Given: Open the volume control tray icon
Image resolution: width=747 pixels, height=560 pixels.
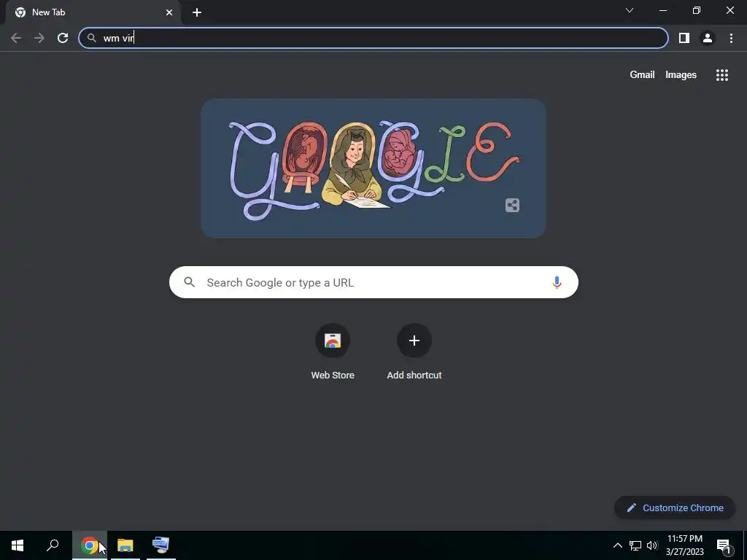Looking at the screenshot, I should 652,545.
